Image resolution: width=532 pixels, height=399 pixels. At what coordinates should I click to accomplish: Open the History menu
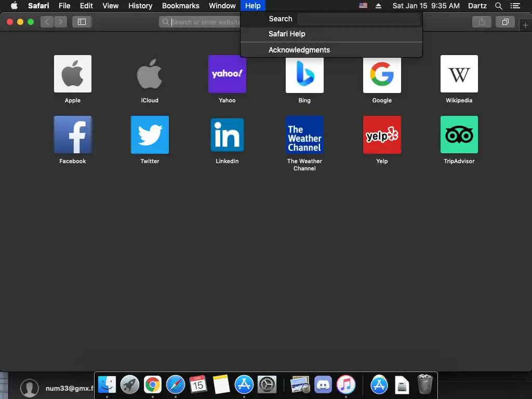(x=140, y=6)
